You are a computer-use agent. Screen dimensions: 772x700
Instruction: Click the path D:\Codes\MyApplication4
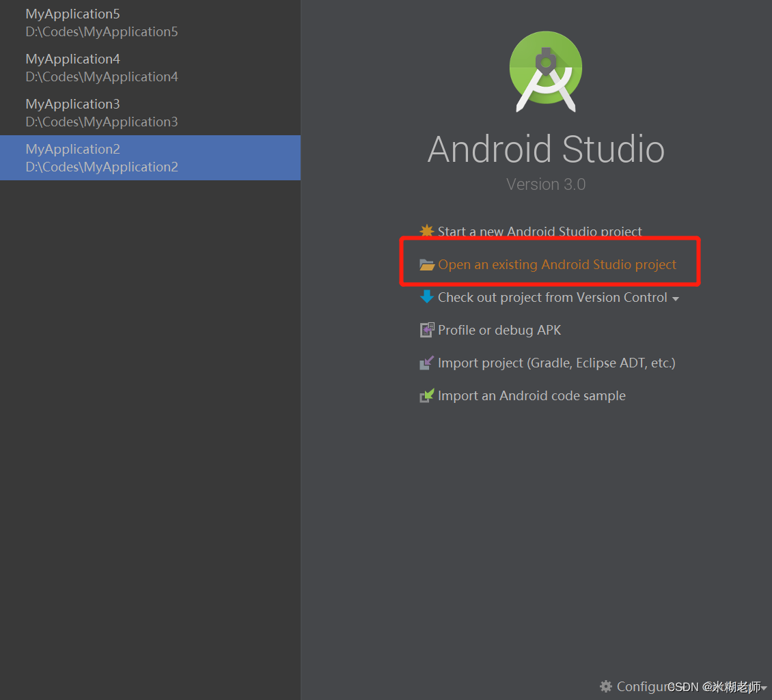coord(101,76)
